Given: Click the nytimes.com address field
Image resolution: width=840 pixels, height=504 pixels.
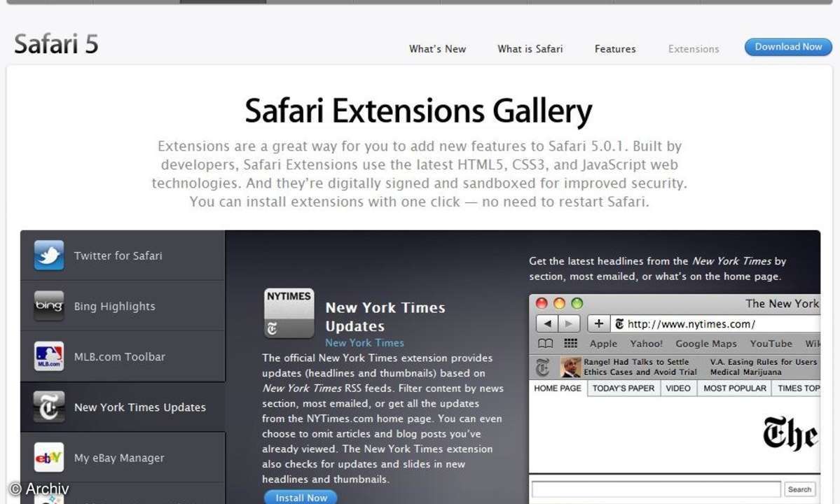Looking at the screenshot, I should pyautogui.click(x=717, y=323).
